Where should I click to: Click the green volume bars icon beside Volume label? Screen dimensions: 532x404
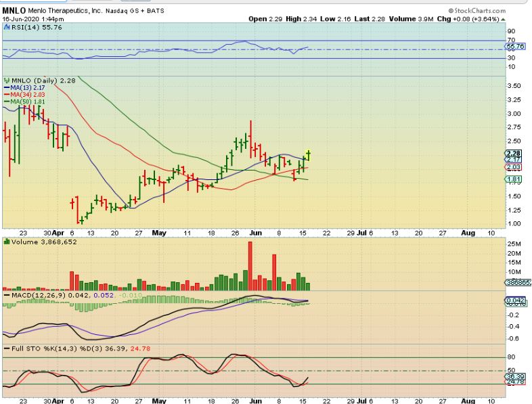7,242
